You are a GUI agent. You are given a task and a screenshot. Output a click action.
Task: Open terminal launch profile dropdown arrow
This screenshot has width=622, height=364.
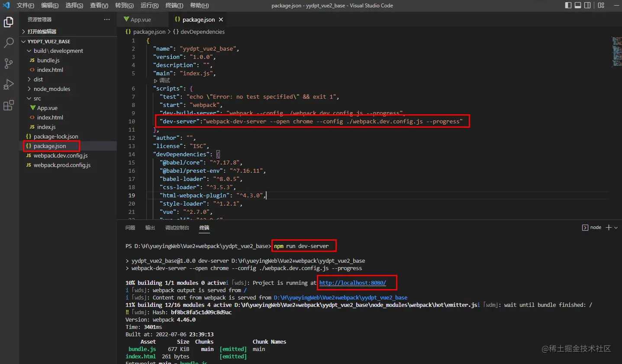pos(616,227)
